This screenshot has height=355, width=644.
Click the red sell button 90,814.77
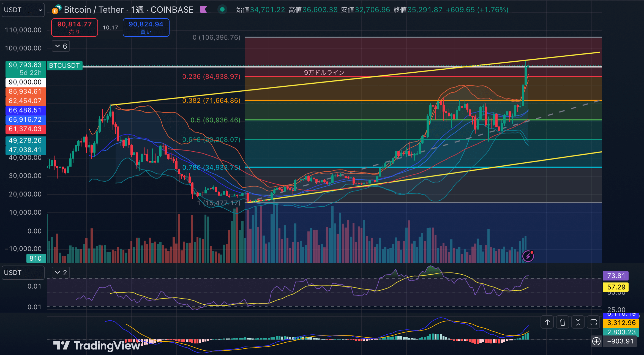pyautogui.click(x=75, y=28)
